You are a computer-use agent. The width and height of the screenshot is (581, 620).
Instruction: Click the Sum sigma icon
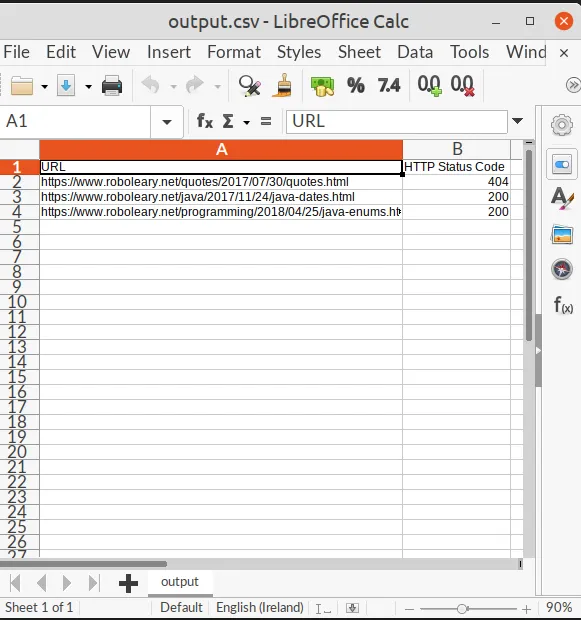[x=228, y=121]
